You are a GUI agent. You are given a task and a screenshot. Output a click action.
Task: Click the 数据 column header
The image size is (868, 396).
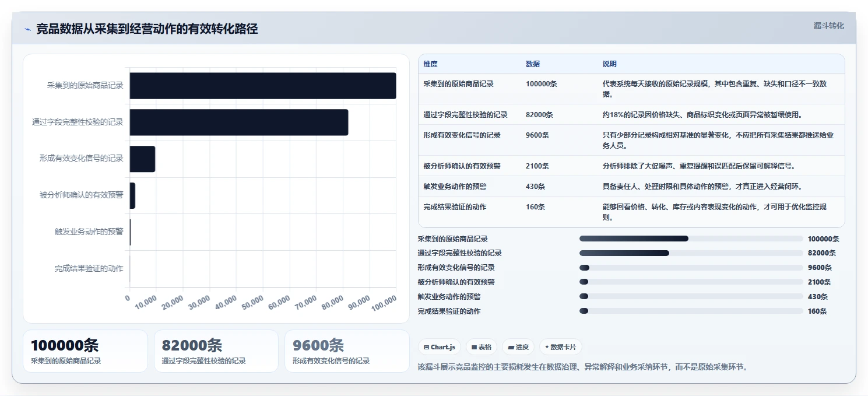(533, 64)
